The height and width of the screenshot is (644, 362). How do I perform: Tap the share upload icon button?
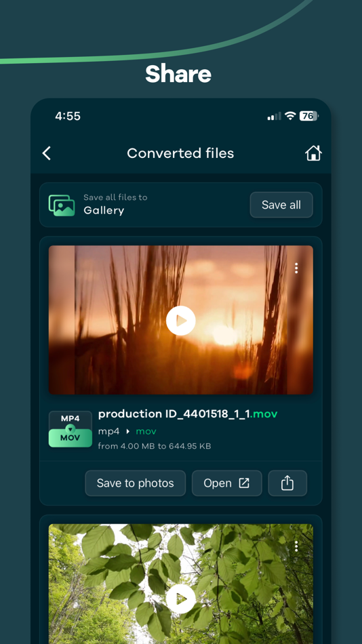coord(287,483)
